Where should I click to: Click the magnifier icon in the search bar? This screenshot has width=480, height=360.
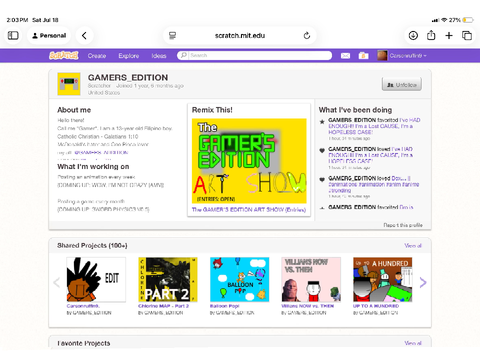tap(183, 55)
